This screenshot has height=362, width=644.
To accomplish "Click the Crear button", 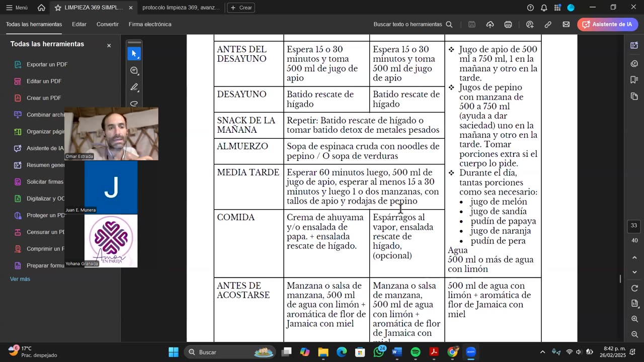I will tap(241, 8).
